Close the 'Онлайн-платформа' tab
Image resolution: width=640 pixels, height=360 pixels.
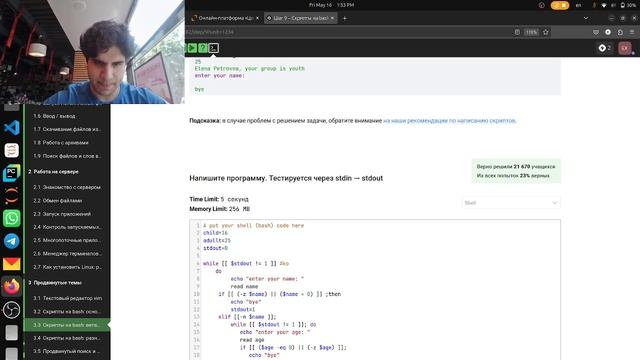click(x=257, y=18)
